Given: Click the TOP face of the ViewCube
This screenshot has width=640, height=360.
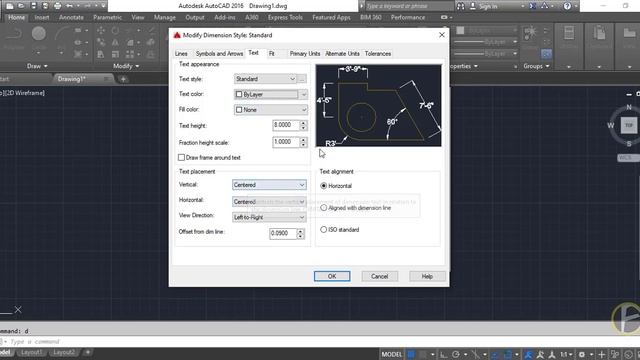Looking at the screenshot, I should click(629, 125).
